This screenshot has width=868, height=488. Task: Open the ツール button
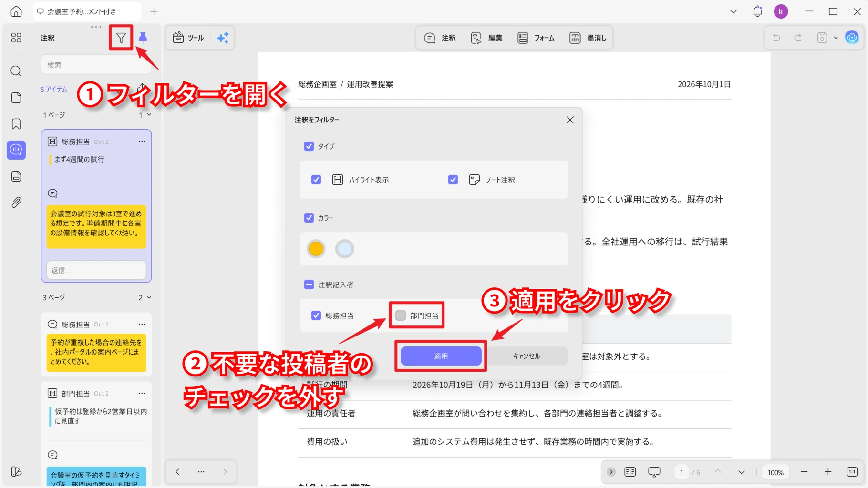point(188,38)
